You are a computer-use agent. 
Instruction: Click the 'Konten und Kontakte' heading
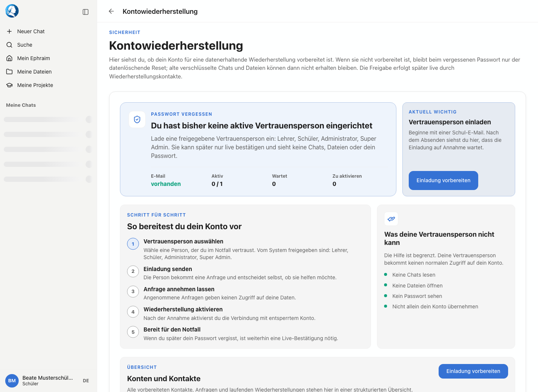point(164,379)
